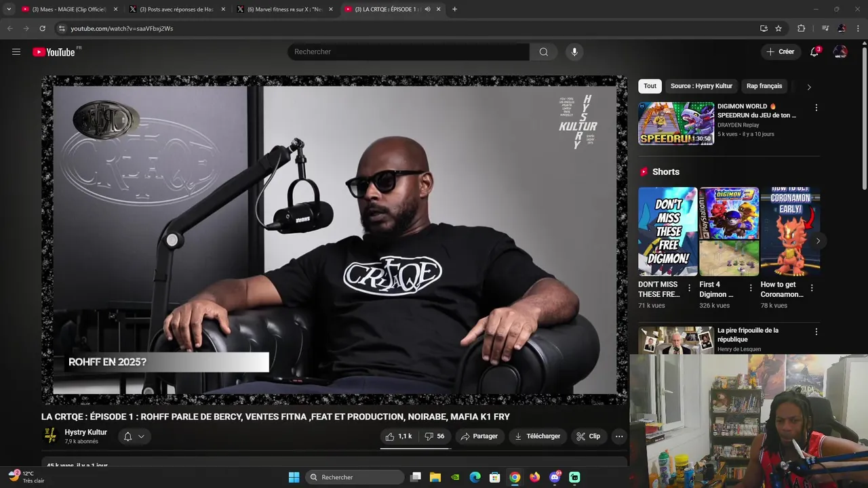Open File Explorer from taskbar
The width and height of the screenshot is (868, 488).
point(435,477)
